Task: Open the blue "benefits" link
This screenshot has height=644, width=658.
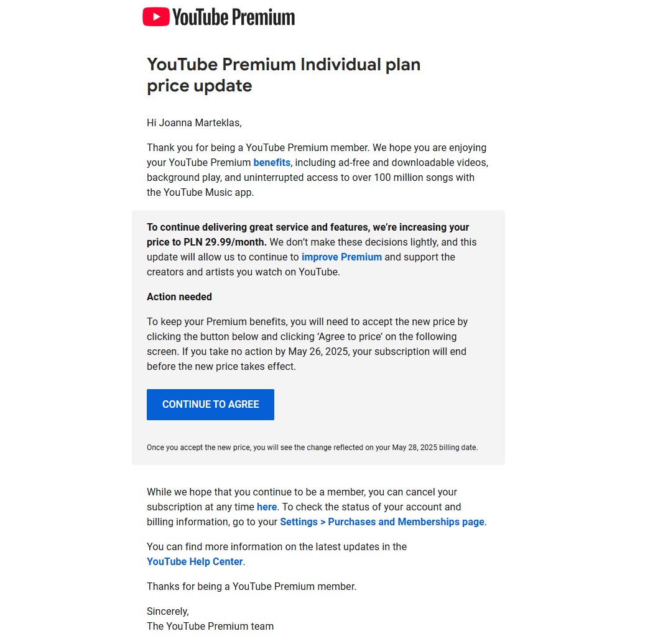Action: 272,163
